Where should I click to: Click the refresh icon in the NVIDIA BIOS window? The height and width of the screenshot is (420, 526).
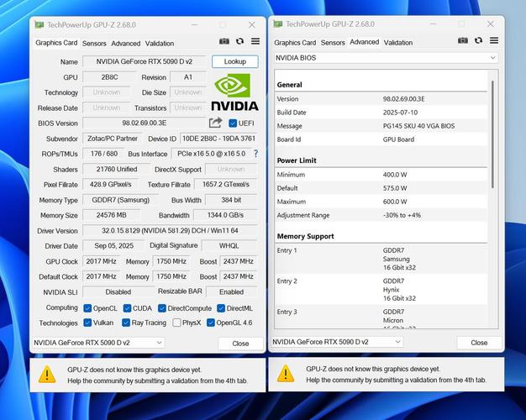point(478,41)
